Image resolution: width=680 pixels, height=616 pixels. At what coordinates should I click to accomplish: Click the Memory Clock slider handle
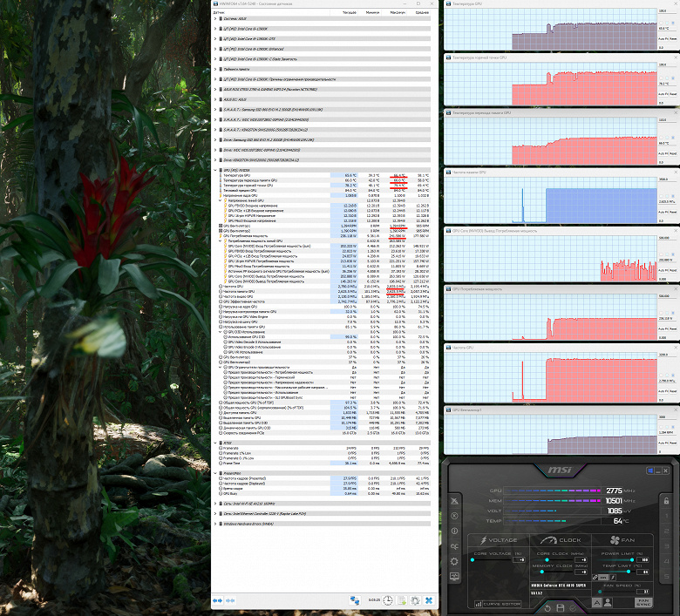click(542, 572)
